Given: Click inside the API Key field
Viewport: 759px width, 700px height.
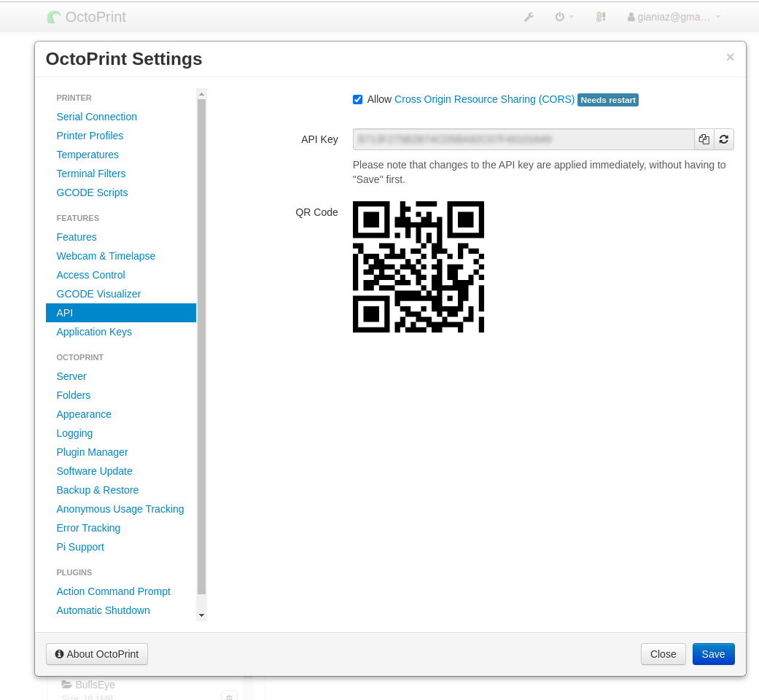Looking at the screenshot, I should point(523,139).
